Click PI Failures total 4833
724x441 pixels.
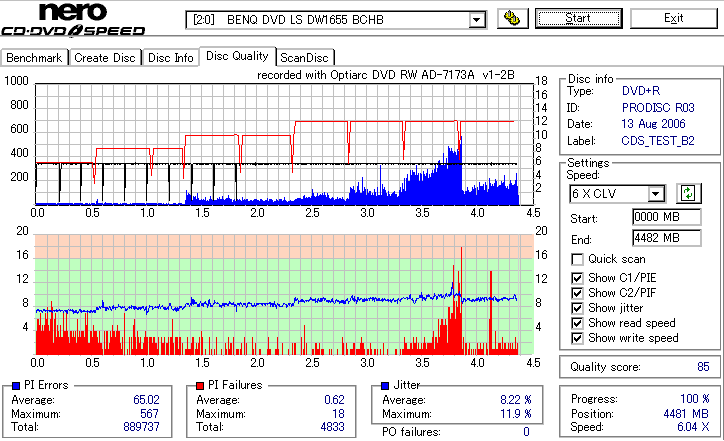click(332, 427)
